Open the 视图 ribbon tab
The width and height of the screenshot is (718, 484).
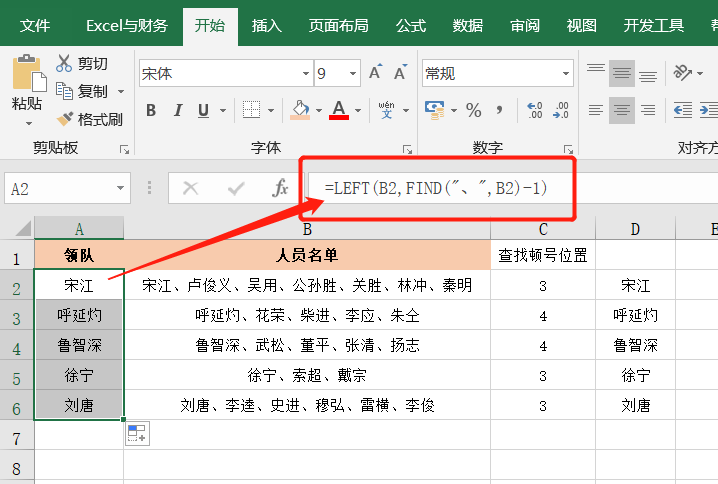coord(582,26)
